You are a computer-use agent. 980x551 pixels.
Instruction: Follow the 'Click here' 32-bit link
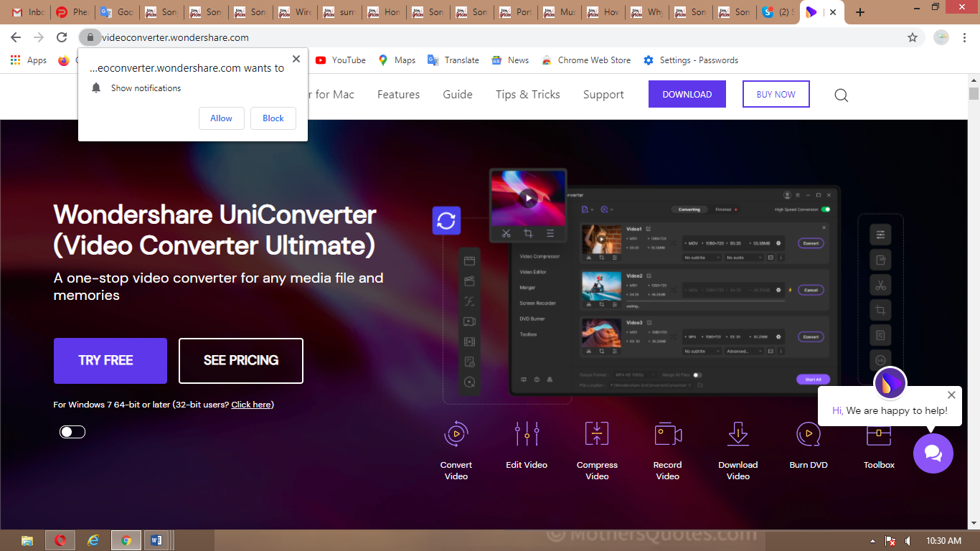coord(251,405)
